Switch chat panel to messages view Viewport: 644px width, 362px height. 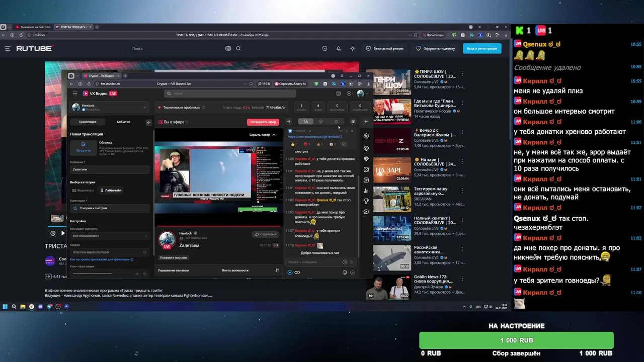[305, 122]
